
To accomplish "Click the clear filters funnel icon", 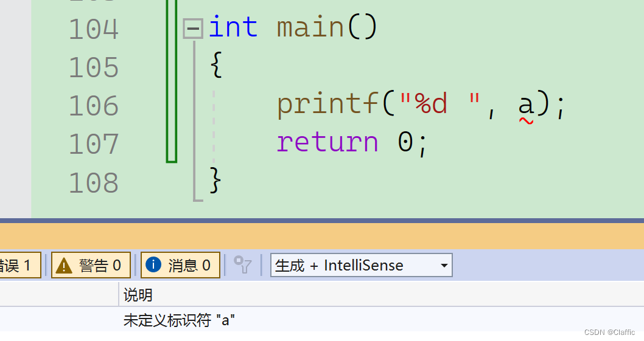I will pyautogui.click(x=243, y=265).
